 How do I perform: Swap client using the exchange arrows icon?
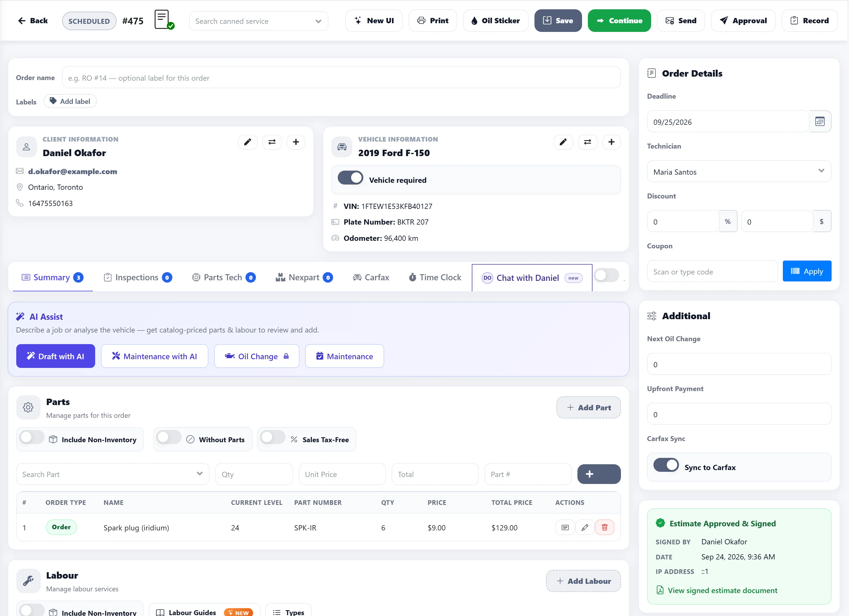point(272,142)
